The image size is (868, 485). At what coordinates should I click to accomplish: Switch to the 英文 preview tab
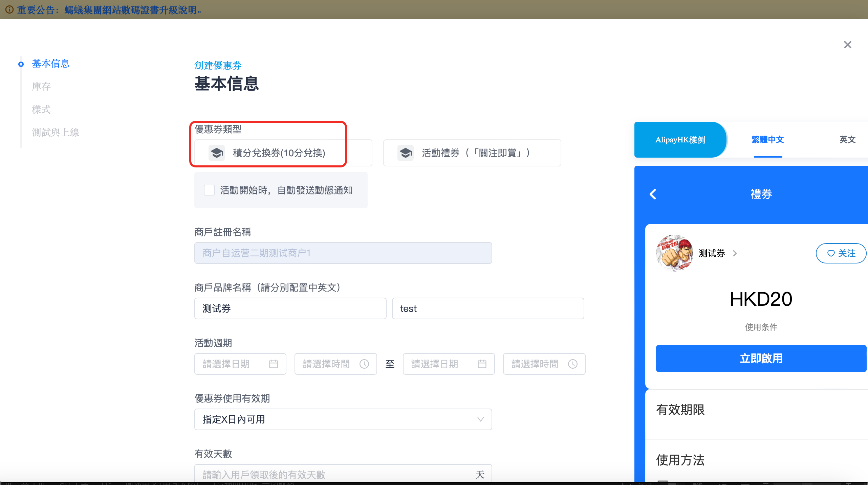(847, 140)
